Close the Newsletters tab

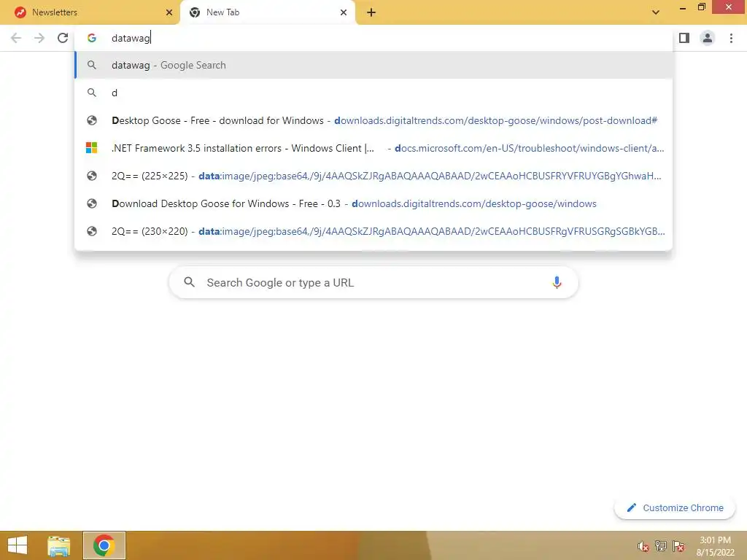click(169, 12)
